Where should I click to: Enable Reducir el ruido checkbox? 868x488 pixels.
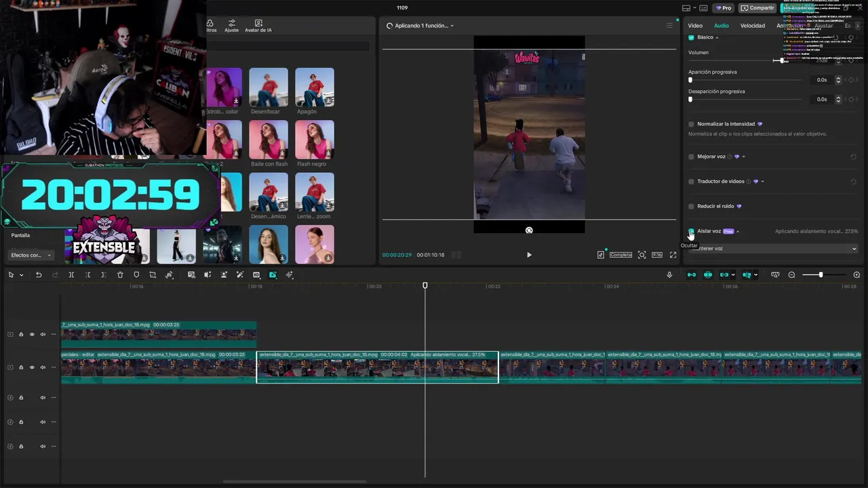point(691,206)
